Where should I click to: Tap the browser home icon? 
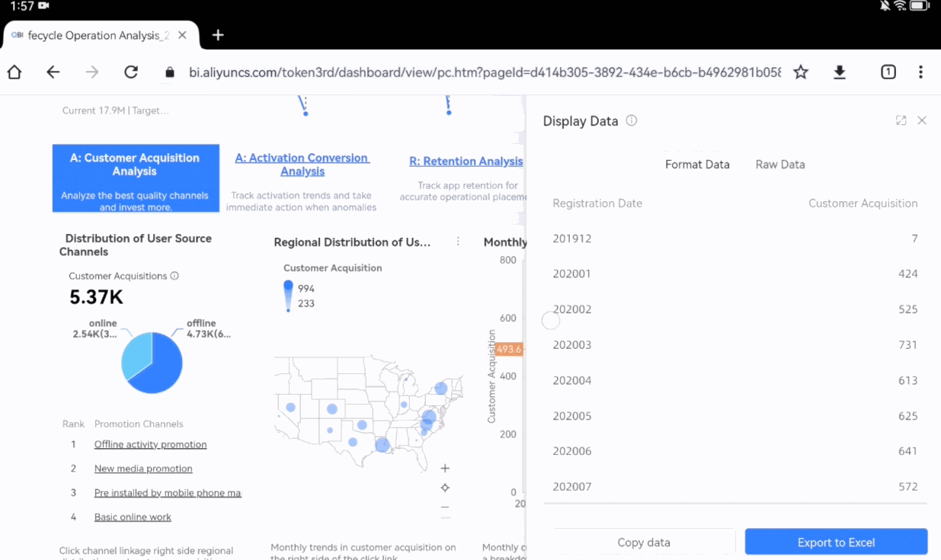coord(14,72)
